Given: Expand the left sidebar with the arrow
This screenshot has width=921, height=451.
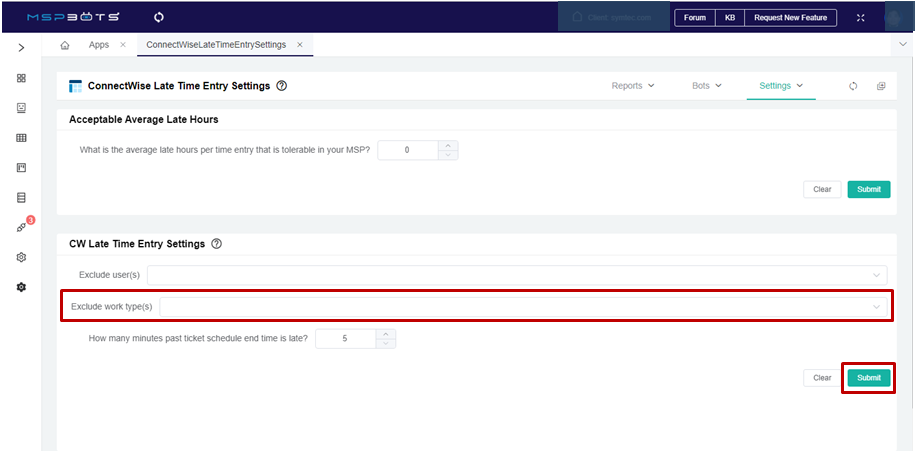Looking at the screenshot, I should tap(21, 47).
